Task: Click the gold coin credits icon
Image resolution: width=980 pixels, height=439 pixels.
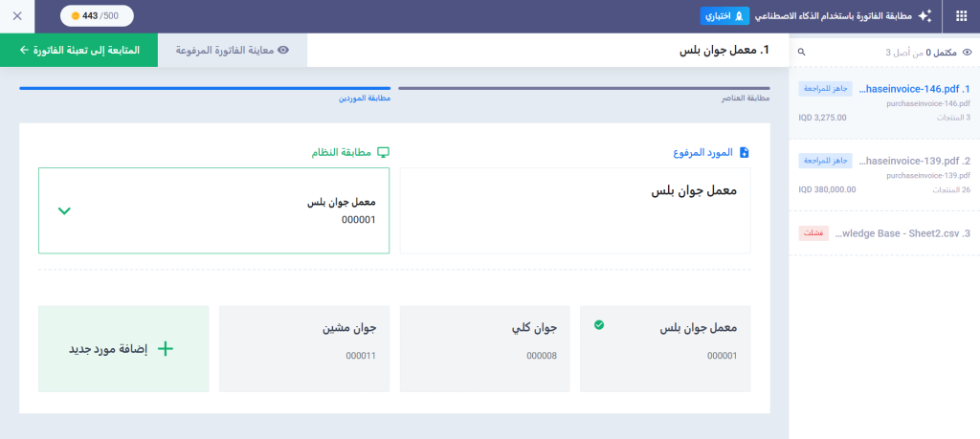Action: tap(77, 16)
